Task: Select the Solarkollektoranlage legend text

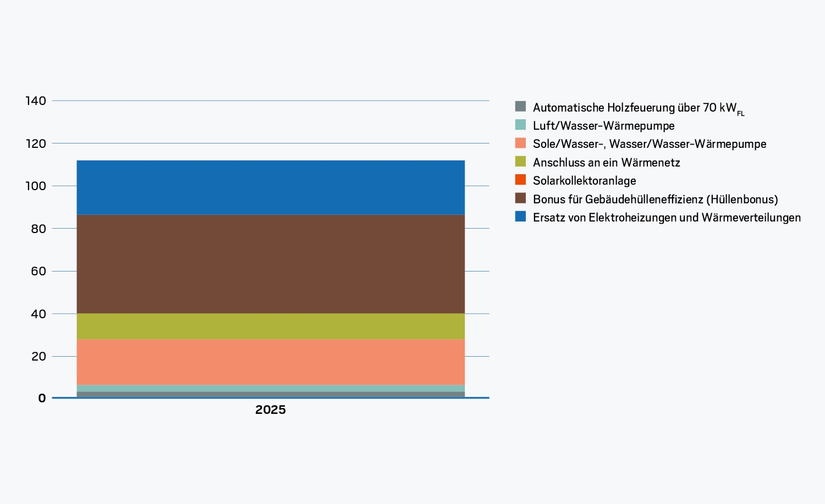Action: coord(584,181)
